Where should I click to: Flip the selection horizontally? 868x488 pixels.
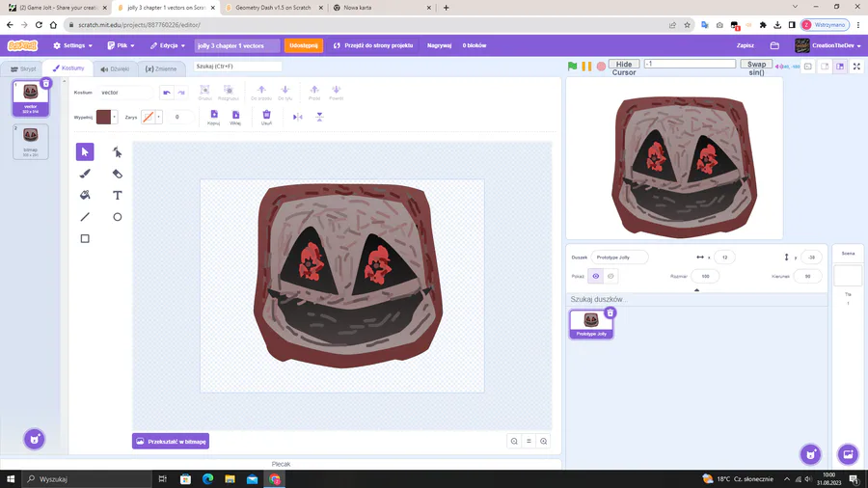click(x=298, y=117)
